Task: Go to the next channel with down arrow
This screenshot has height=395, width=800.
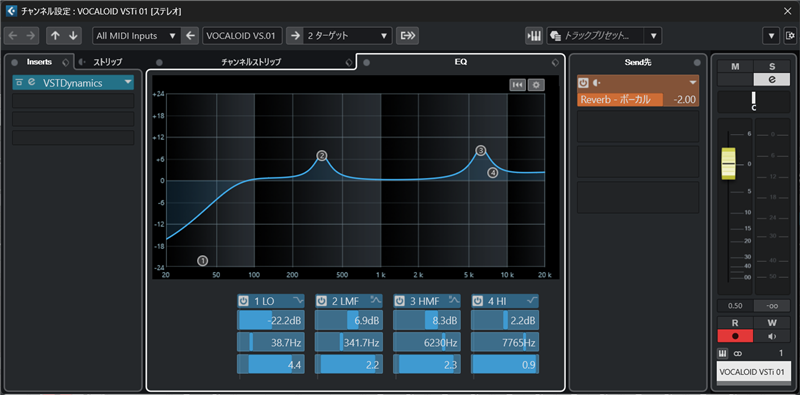Action: (x=72, y=36)
